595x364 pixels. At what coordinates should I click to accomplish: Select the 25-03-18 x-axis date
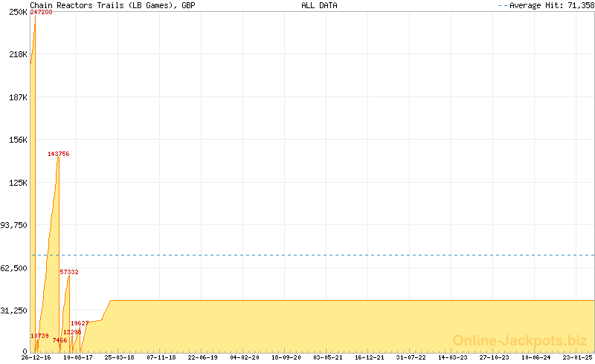coord(119,357)
